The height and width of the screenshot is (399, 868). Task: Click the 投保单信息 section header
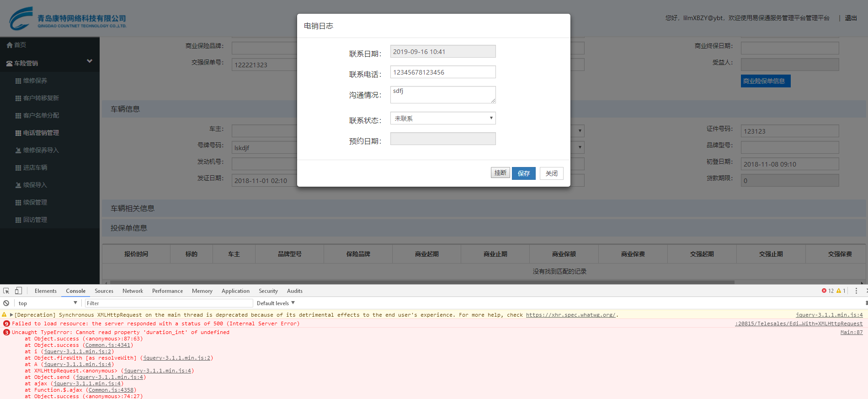coord(484,228)
